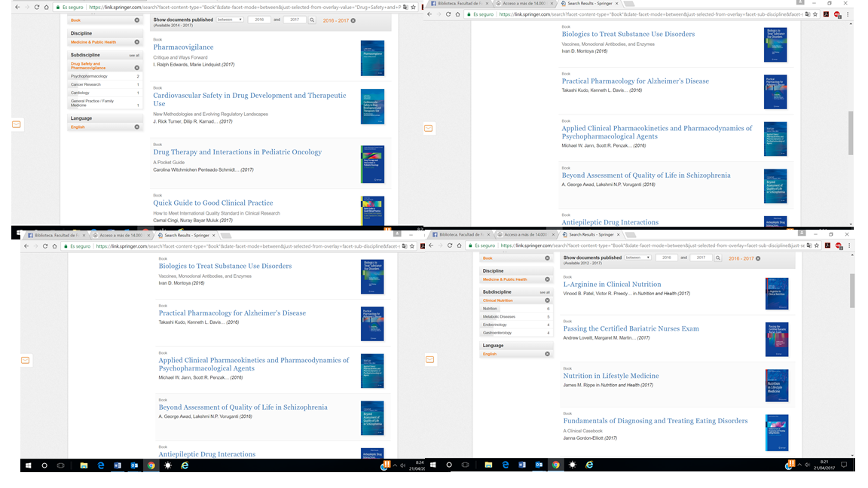Open feedback envelope icon in top-right window
The width and height of the screenshot is (868, 488).
click(x=429, y=128)
